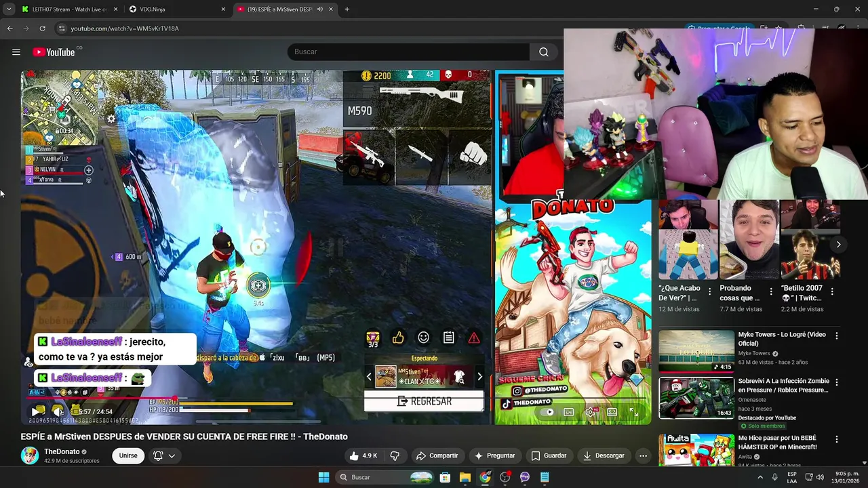Screen dimensions: 868x488
Task: Open a new browser tab
Action: click(x=347, y=9)
